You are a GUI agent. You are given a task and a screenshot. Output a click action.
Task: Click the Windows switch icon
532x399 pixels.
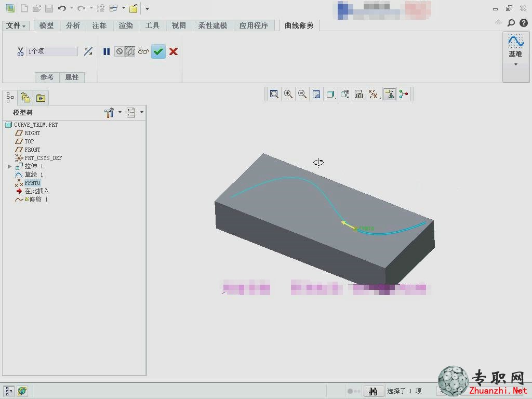[x=113, y=8]
